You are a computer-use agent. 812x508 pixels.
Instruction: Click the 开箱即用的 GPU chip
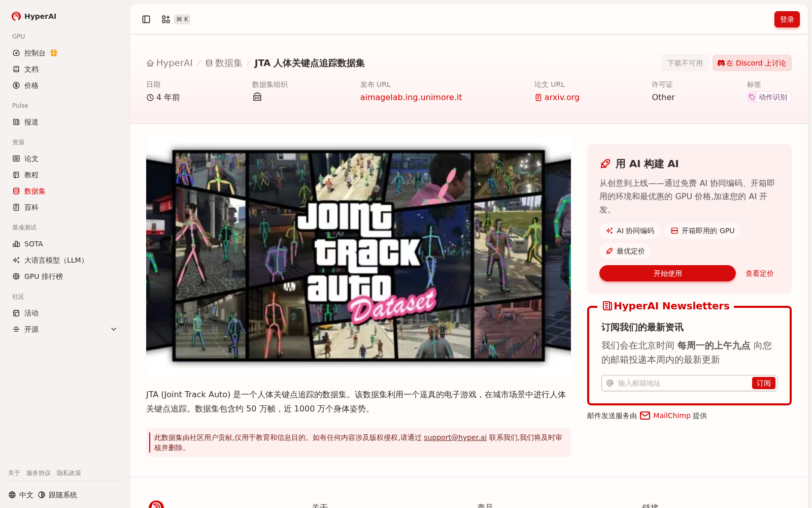(702, 231)
